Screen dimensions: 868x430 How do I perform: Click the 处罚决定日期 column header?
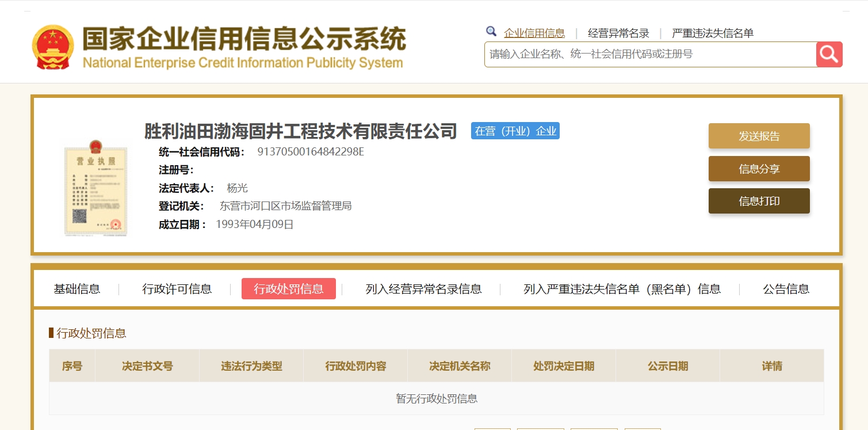(x=564, y=366)
